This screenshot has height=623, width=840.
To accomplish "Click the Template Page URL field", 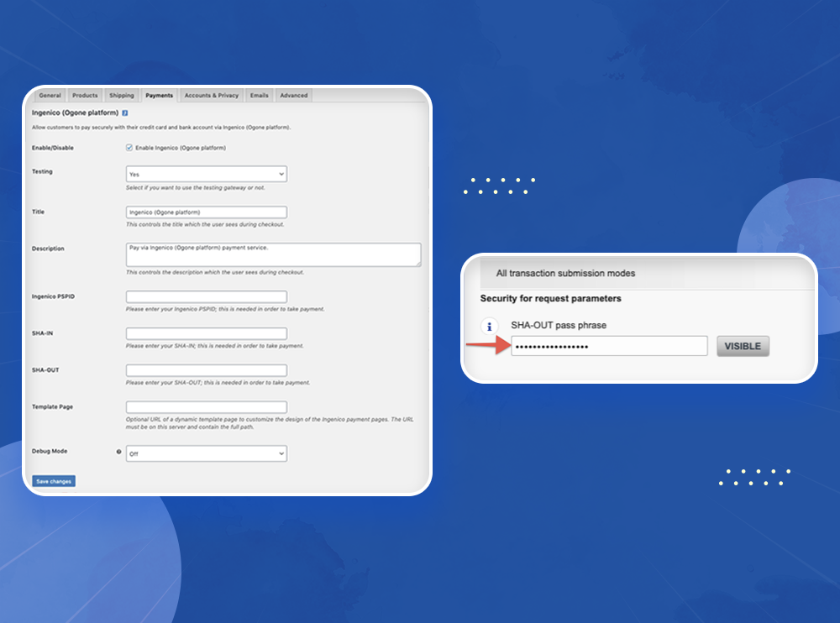I will tap(206, 407).
